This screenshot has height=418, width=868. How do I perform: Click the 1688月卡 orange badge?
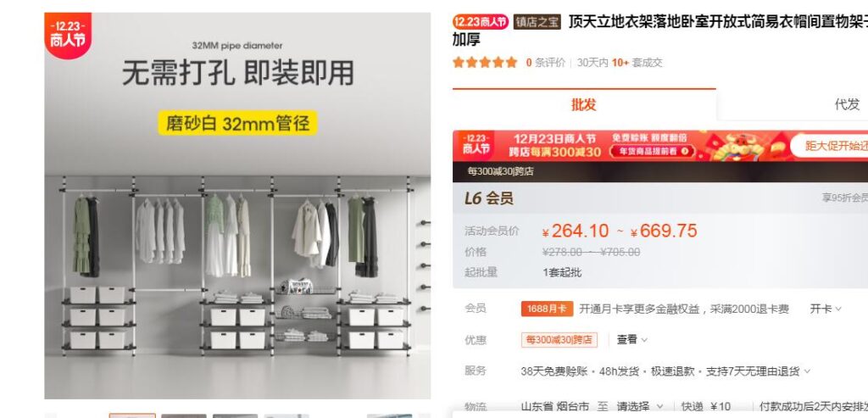(x=547, y=309)
